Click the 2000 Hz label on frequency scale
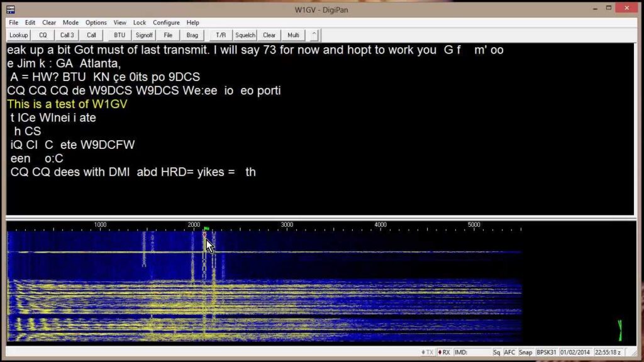 194,224
